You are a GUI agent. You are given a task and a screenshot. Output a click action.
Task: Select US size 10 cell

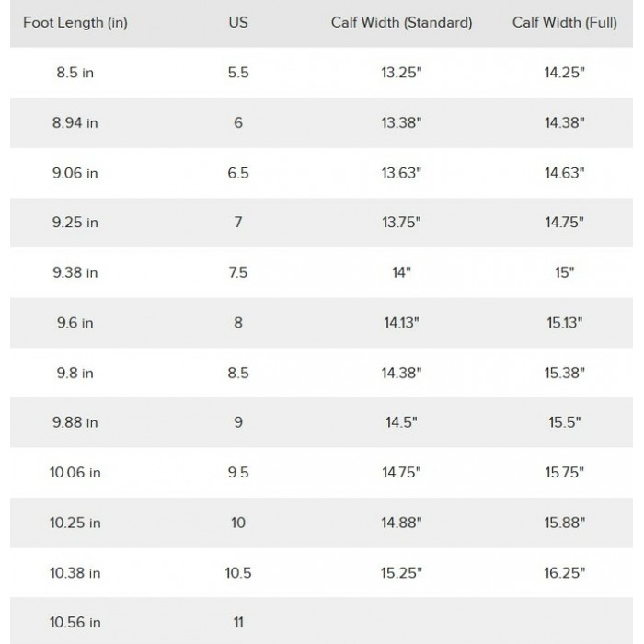238,523
